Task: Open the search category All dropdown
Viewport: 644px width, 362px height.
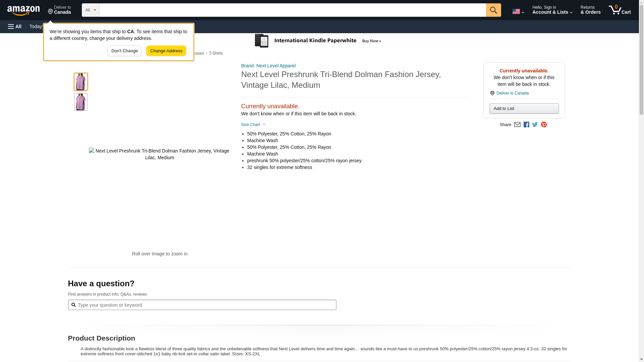Action: click(91, 10)
